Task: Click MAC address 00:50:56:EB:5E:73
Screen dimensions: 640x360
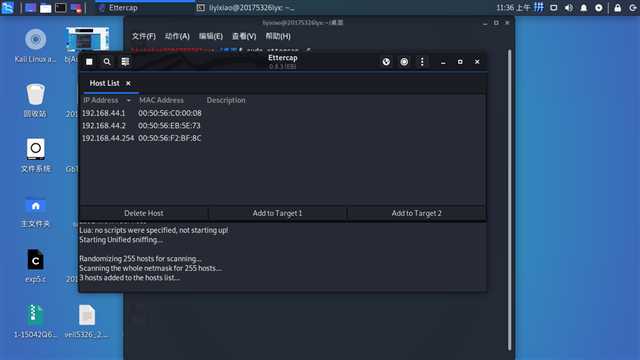Action: [x=169, y=126]
